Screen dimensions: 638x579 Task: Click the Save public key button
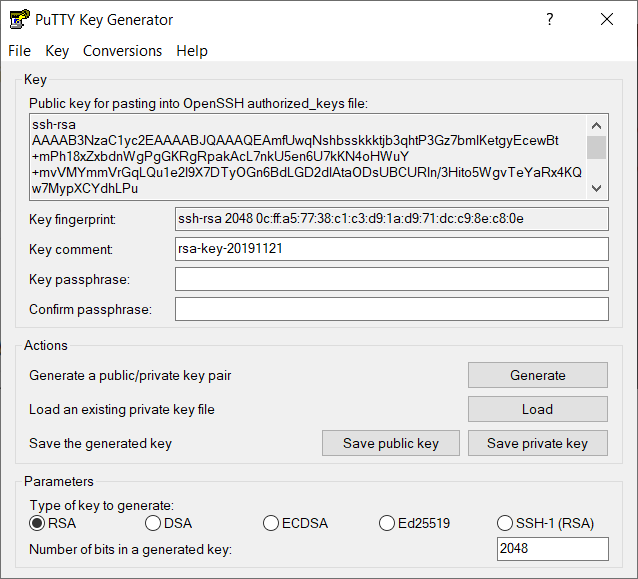pos(391,443)
